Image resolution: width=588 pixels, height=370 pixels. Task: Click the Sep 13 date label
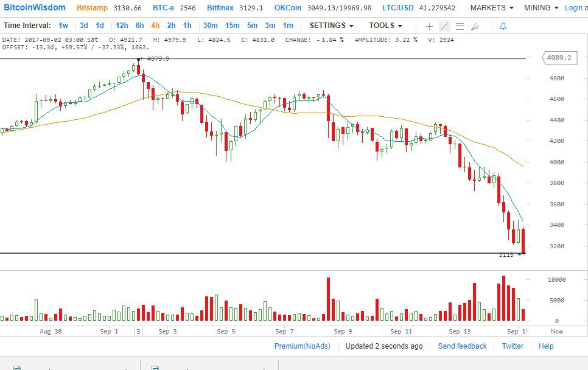460,332
